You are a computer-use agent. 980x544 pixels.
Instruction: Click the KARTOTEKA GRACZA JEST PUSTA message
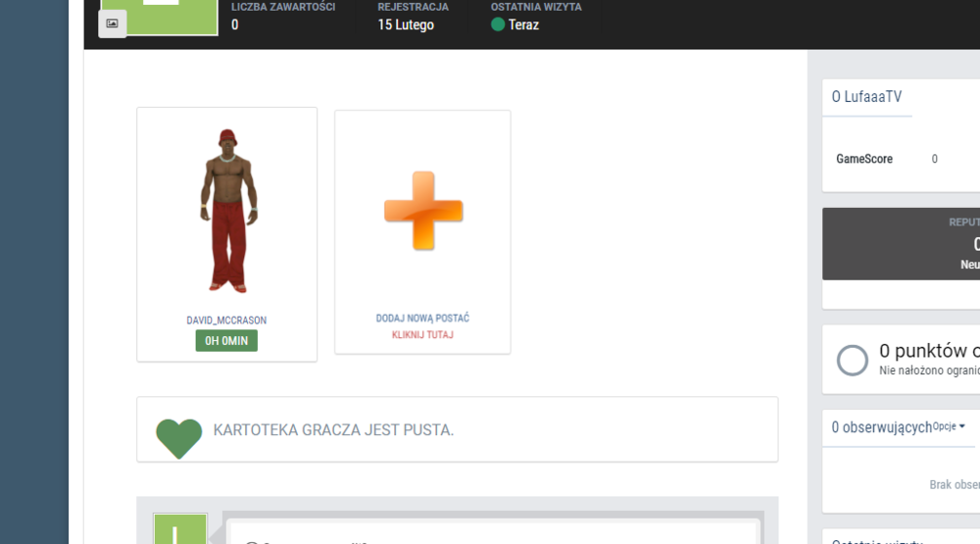(x=333, y=430)
